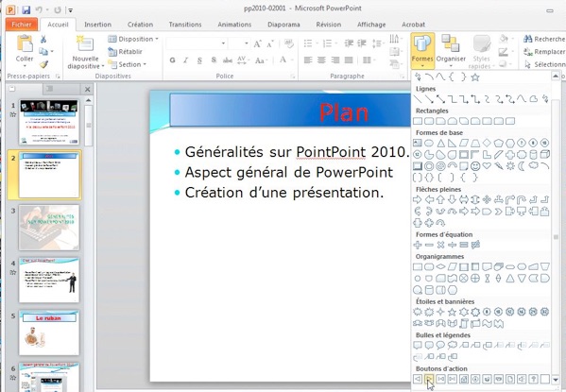This screenshot has height=392, width=566.
Task: Click the Format Painter brush icon
Action: (43, 64)
